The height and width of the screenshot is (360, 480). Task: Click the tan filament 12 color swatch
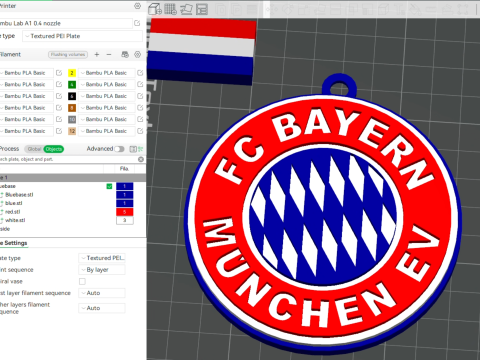point(72,131)
